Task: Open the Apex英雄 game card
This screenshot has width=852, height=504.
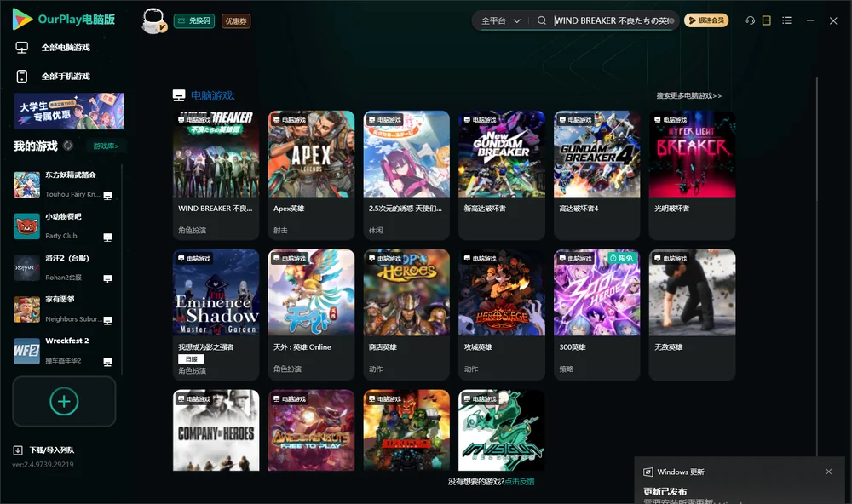Action: click(311, 175)
